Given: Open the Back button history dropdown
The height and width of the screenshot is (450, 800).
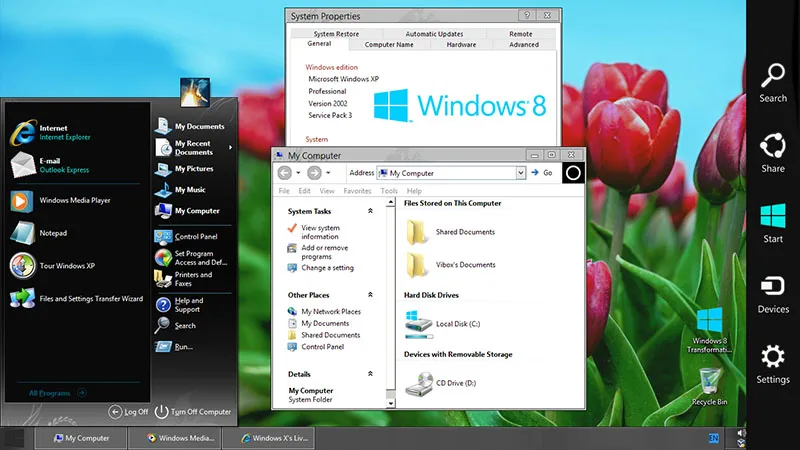Looking at the screenshot, I should pos(298,173).
